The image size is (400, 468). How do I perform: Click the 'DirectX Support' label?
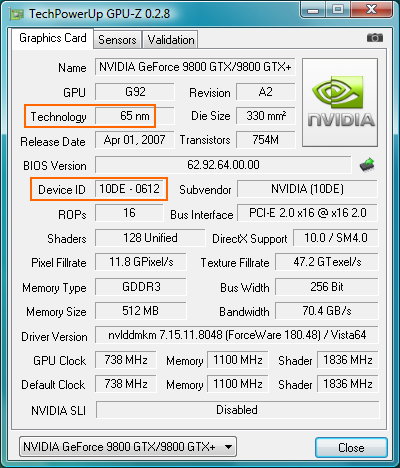tap(250, 239)
